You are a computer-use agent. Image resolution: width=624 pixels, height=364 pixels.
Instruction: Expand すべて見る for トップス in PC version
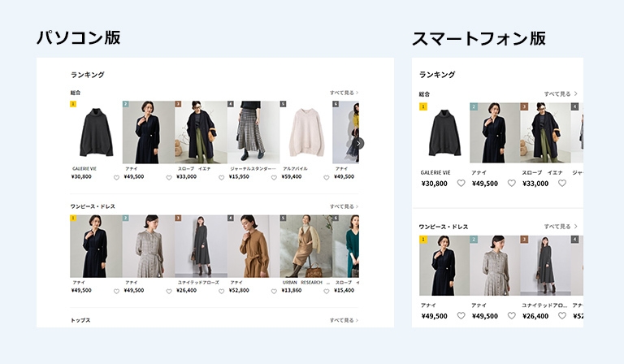tap(344, 320)
